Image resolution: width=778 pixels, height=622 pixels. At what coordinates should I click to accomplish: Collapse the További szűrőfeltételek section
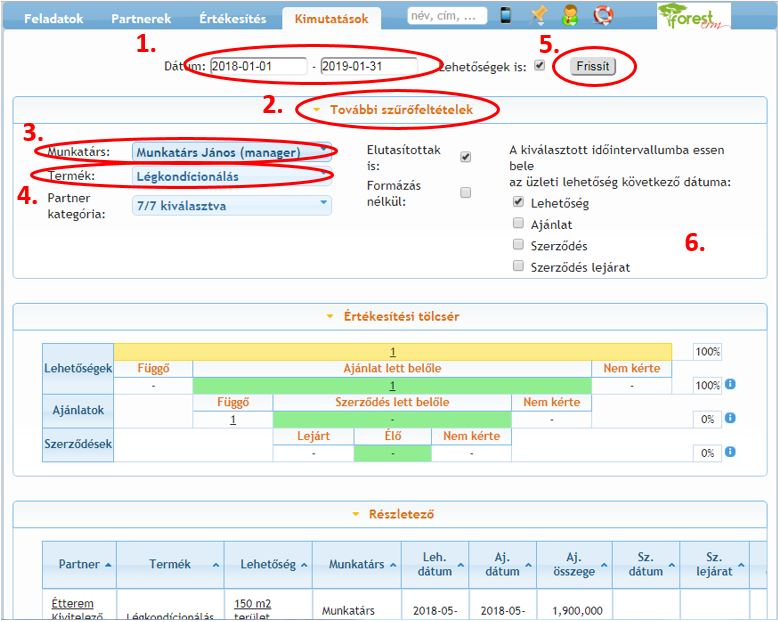pos(396,109)
